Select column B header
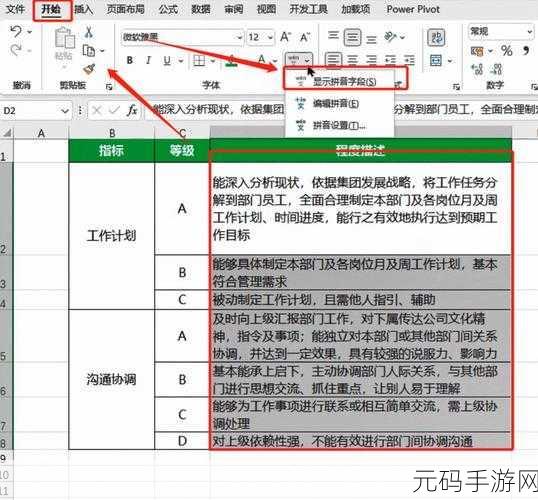The height and width of the screenshot is (500, 538). (x=112, y=133)
